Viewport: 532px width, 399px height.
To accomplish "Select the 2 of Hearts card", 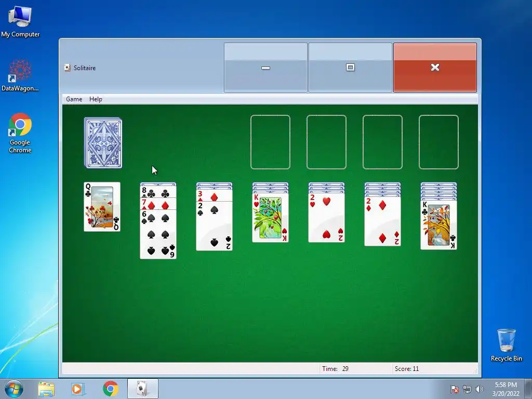I will [326, 218].
